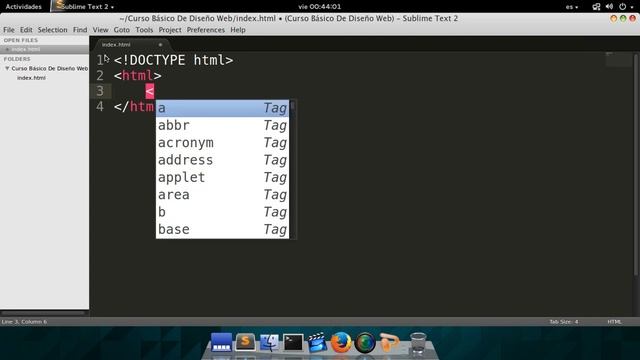Open the Edit menu
640x360 pixels.
click(x=26, y=30)
